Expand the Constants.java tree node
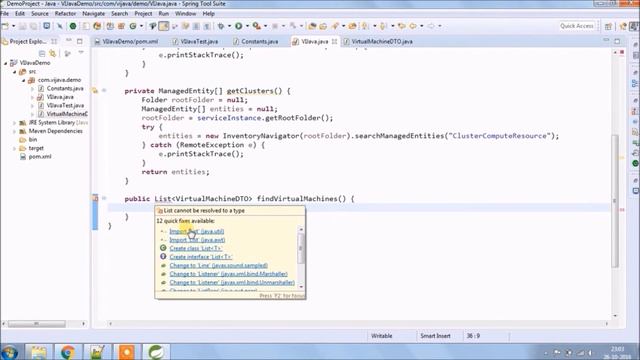The height and width of the screenshot is (360, 640). 32,89
